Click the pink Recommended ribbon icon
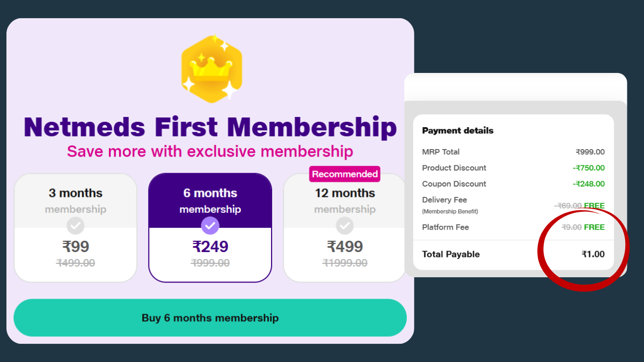The image size is (644, 362). [344, 174]
